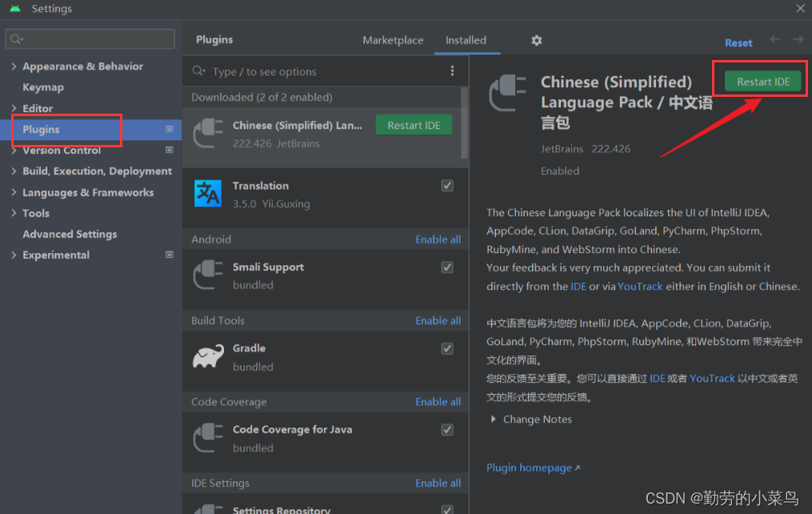This screenshot has height=514, width=812.
Task: Click the Code Coverage for Java plug icon
Action: tap(208, 437)
